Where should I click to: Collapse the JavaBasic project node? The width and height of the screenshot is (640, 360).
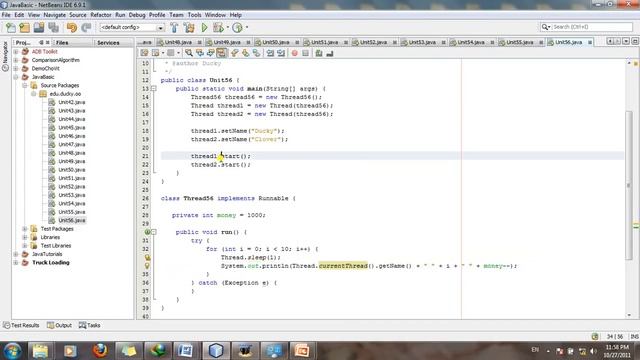tap(16, 77)
